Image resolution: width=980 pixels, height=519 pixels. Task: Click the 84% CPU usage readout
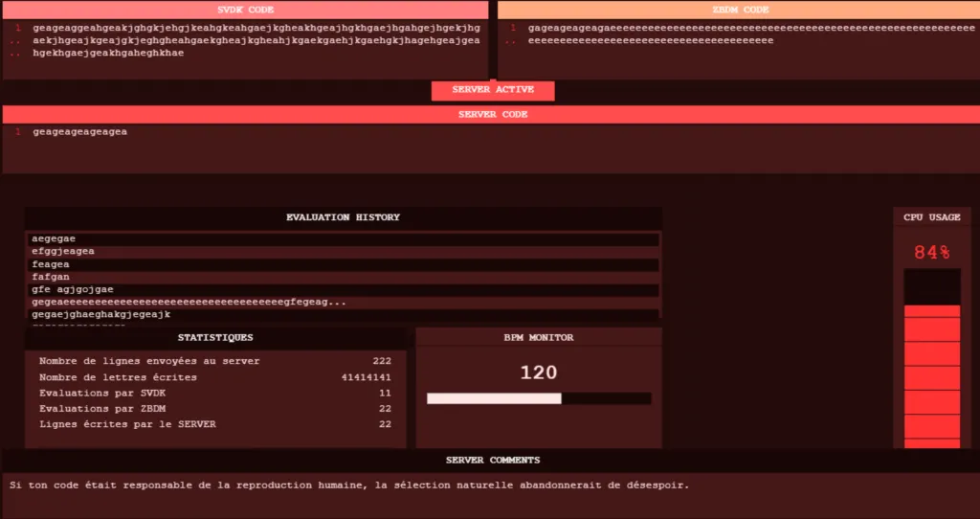point(931,253)
